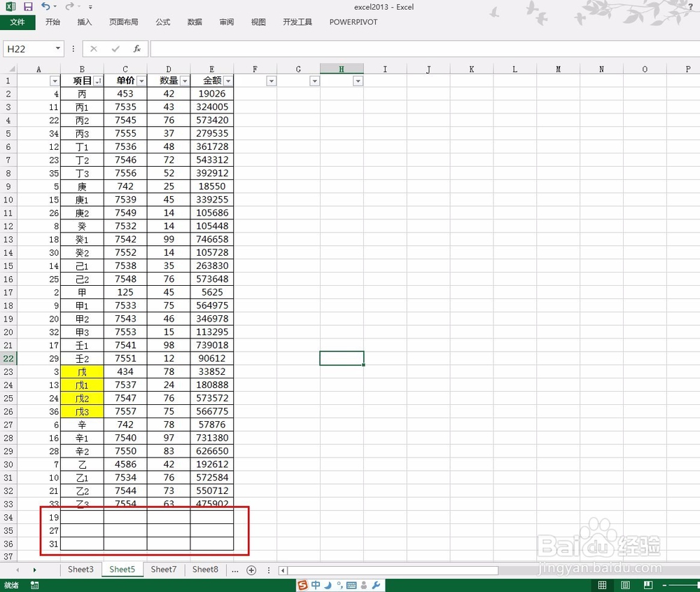Select Normal view icon in status bar
Image resolution: width=700 pixels, height=592 pixels.
point(602,584)
